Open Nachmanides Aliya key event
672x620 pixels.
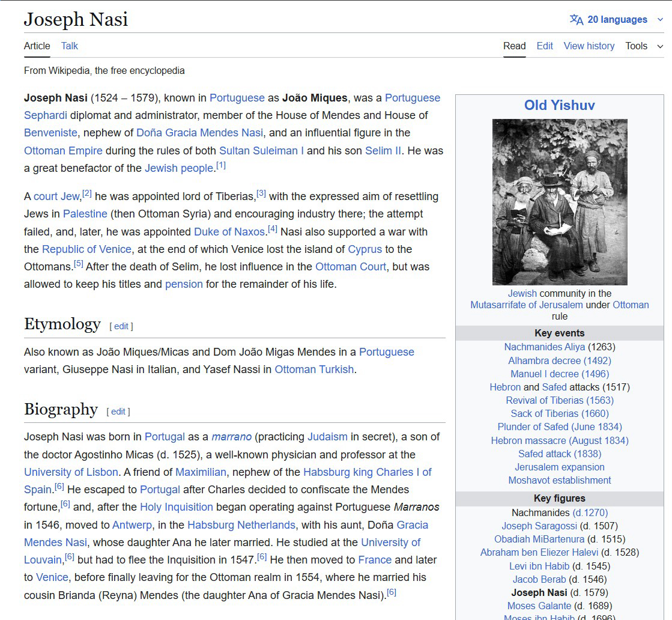tap(544, 347)
